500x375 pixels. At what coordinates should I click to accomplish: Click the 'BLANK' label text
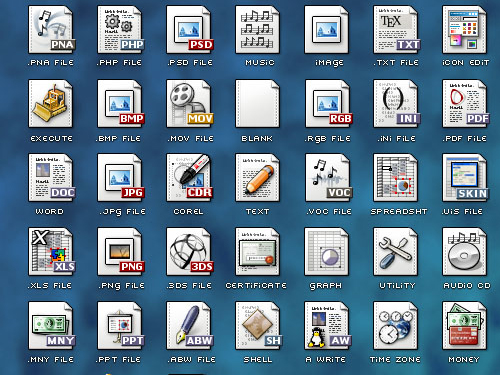tap(257, 138)
